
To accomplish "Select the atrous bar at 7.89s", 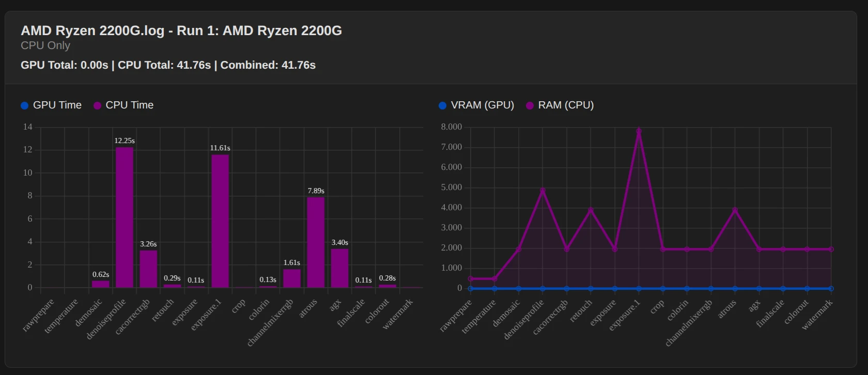I will click(x=316, y=242).
